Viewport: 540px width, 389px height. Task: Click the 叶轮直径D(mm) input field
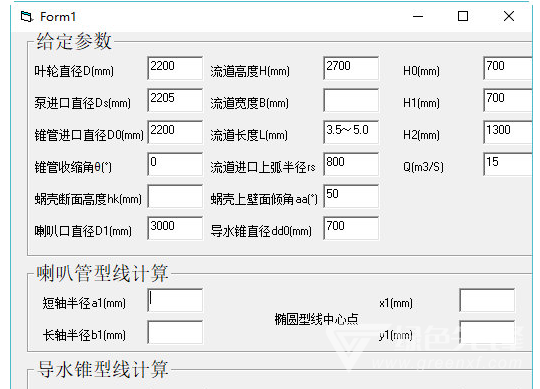tap(175, 68)
